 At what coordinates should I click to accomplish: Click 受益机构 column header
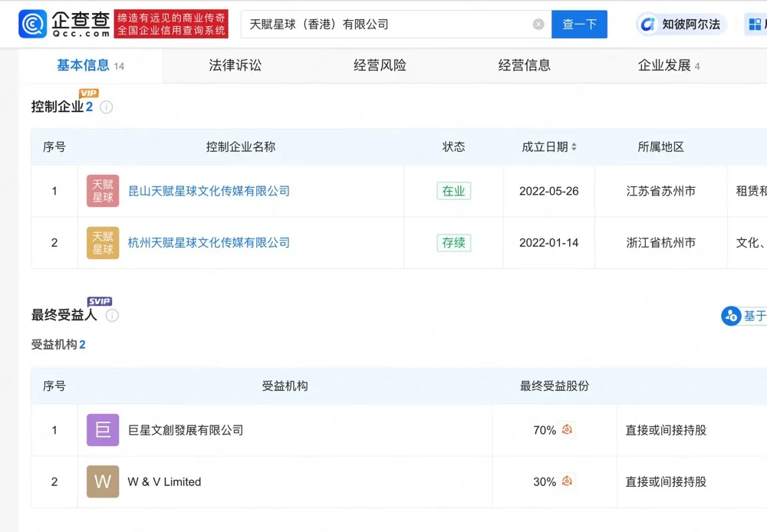[285, 386]
